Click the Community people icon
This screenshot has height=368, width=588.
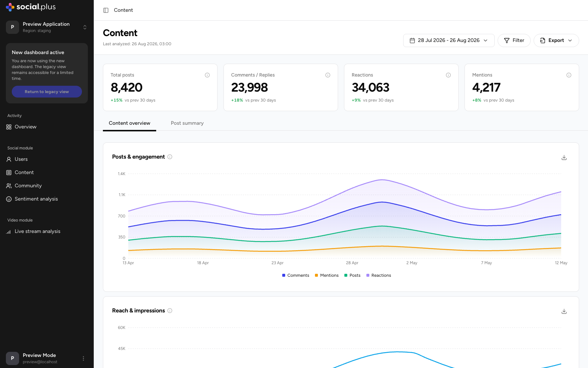pyautogui.click(x=9, y=186)
